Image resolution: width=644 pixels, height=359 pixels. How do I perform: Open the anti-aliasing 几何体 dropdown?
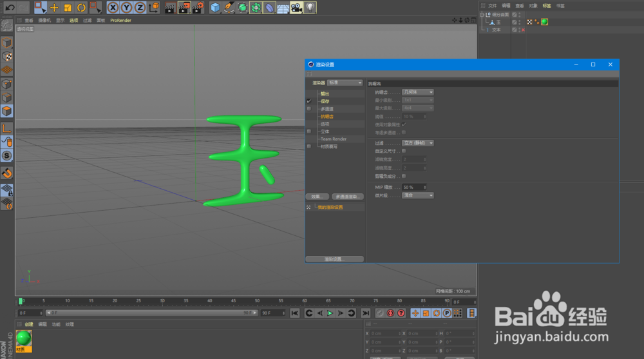click(418, 92)
